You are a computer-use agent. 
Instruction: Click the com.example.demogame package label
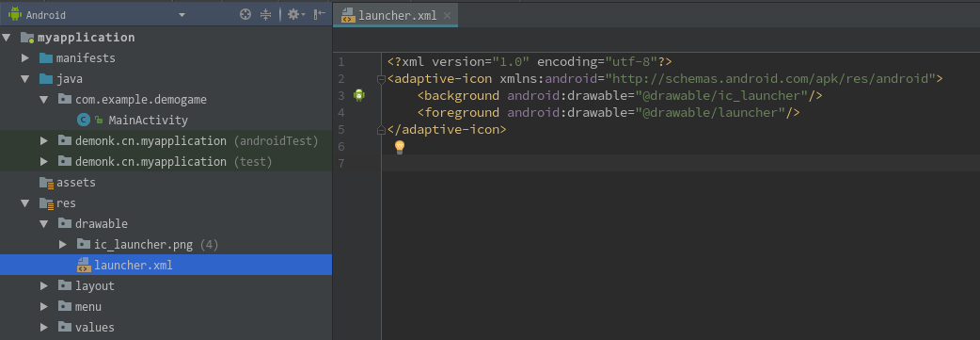141,100
